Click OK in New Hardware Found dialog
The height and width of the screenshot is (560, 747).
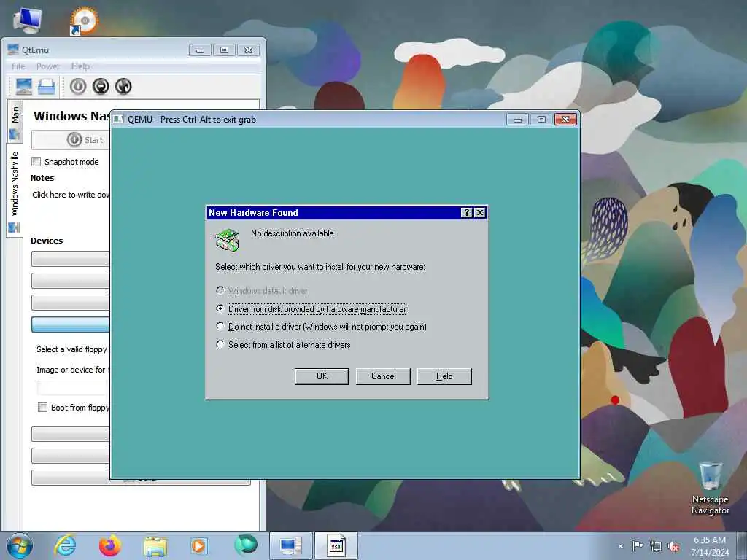point(322,376)
